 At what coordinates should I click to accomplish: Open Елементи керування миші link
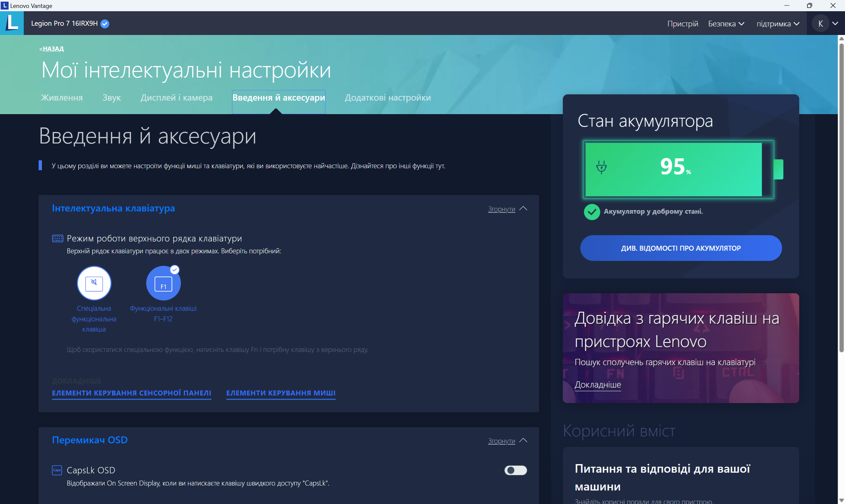coord(281,393)
